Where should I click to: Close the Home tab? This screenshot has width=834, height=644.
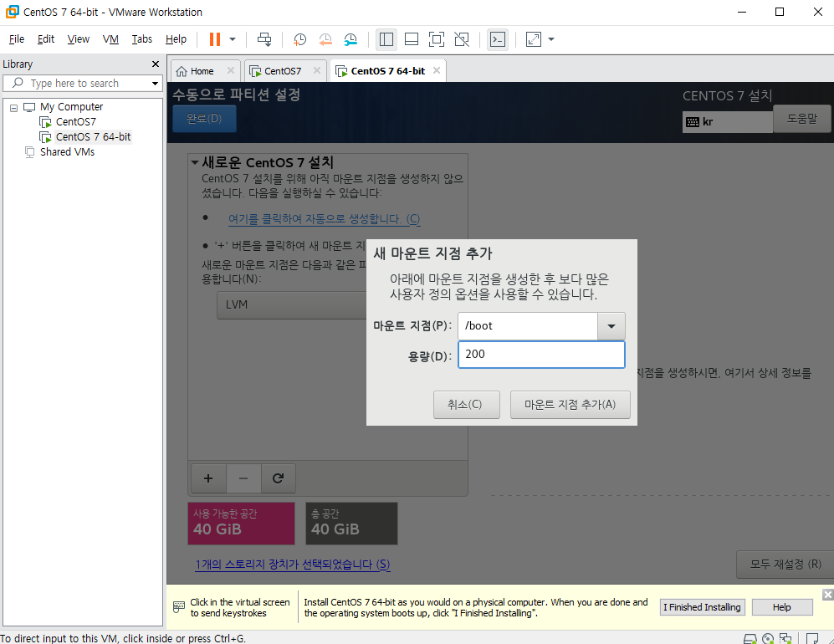231,70
